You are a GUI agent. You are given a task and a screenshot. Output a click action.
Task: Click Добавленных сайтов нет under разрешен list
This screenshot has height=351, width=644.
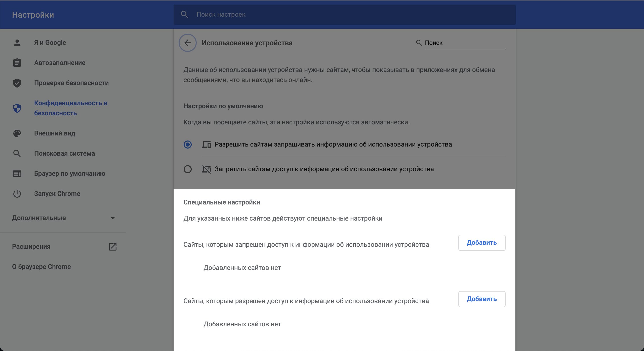[242, 324]
